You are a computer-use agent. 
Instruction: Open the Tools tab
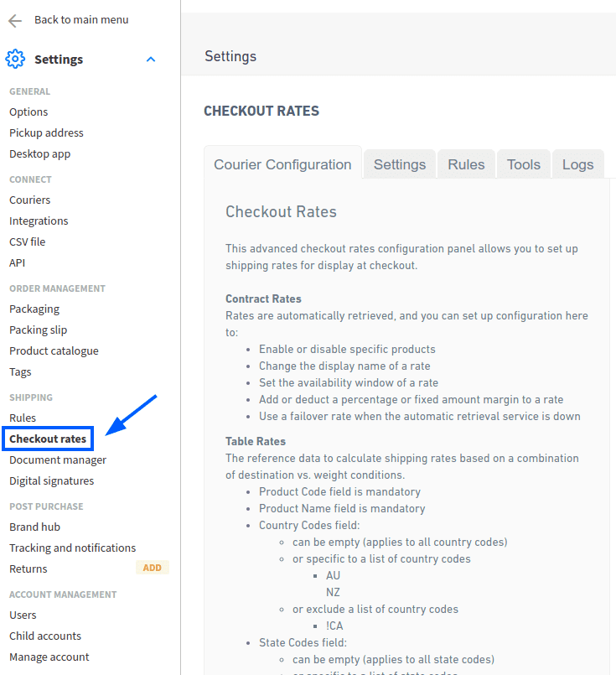point(523,164)
